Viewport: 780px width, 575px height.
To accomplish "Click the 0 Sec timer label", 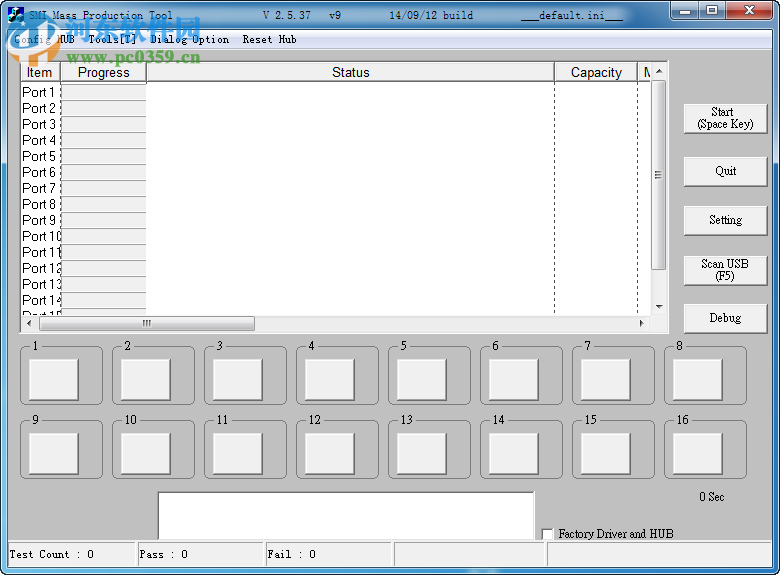I will click(711, 497).
